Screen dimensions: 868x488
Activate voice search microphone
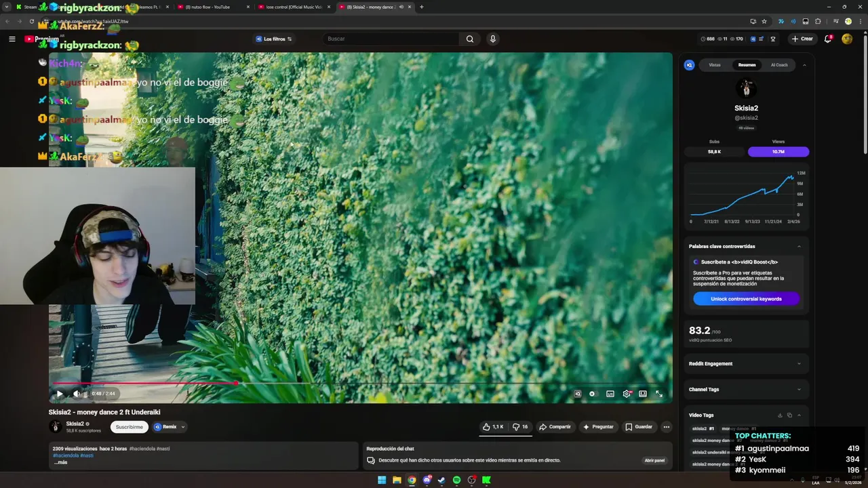click(x=493, y=39)
